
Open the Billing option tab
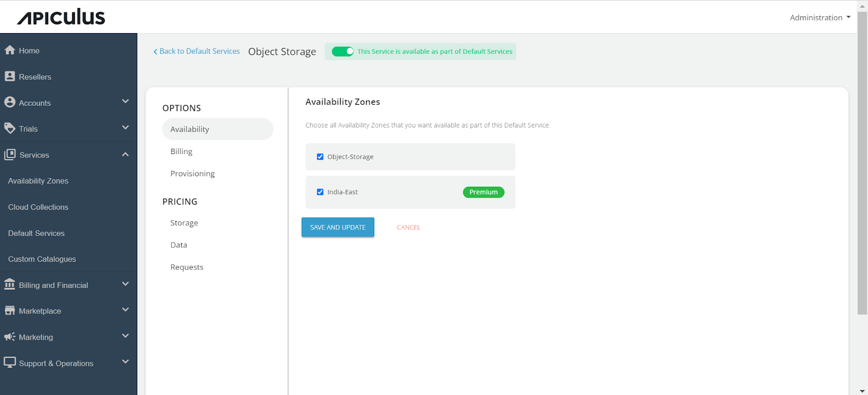(x=181, y=151)
